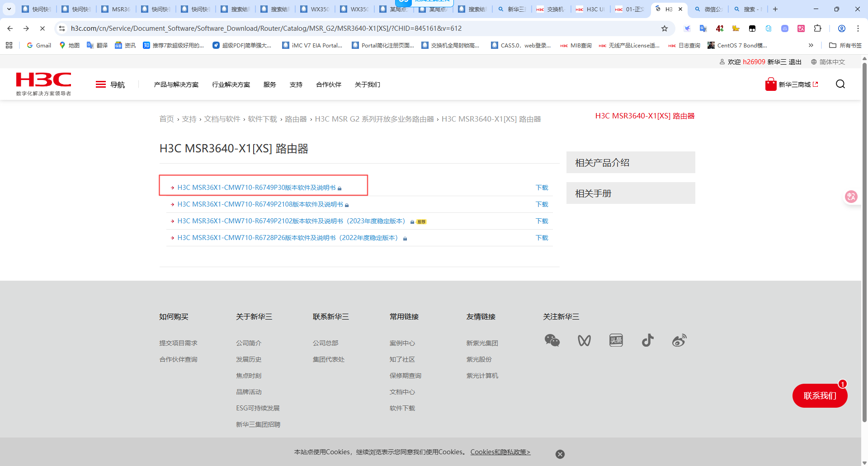
Task: Open the 头条 news icon in footer
Action: [616, 340]
